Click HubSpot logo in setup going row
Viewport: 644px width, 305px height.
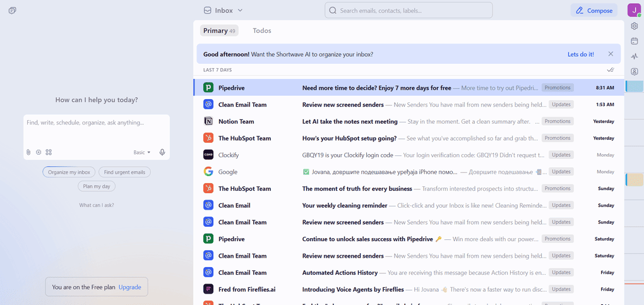(x=208, y=138)
